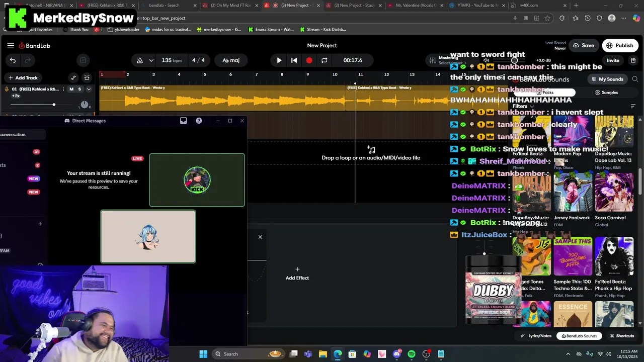This screenshot has width=644, height=362.
Task: Adjust the Kehlani track pan knob
Action: [x=85, y=105]
